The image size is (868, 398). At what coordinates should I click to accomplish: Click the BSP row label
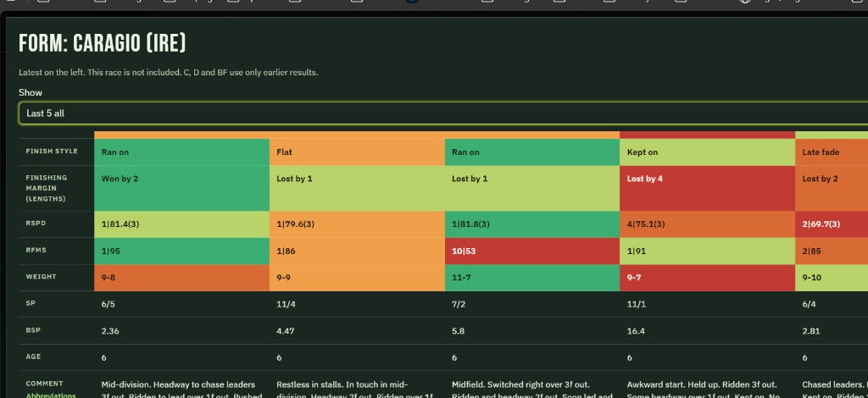[33, 330]
